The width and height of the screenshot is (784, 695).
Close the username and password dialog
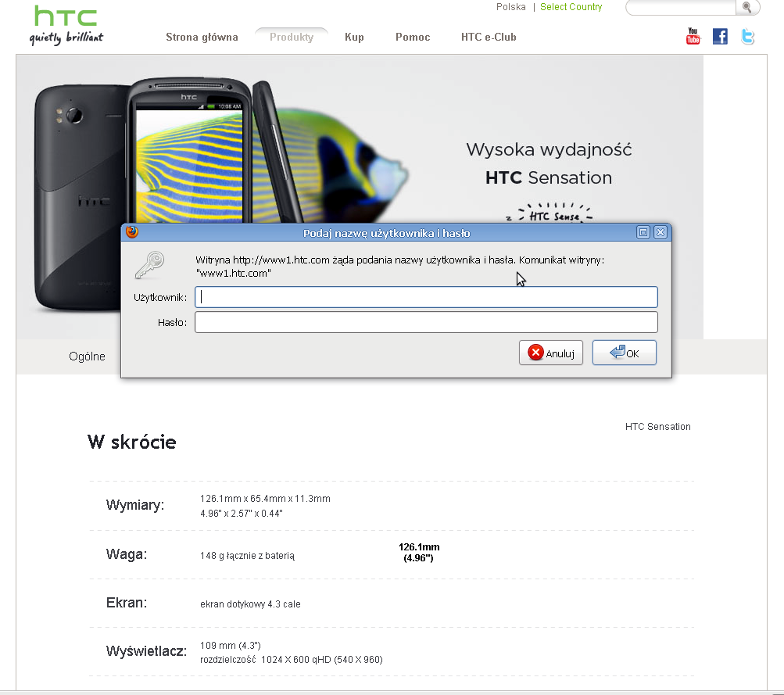coord(660,232)
